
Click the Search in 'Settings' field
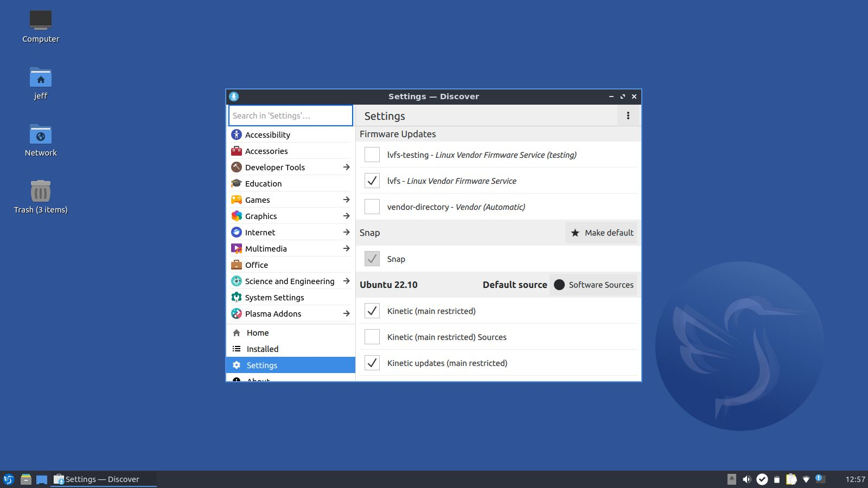point(290,115)
